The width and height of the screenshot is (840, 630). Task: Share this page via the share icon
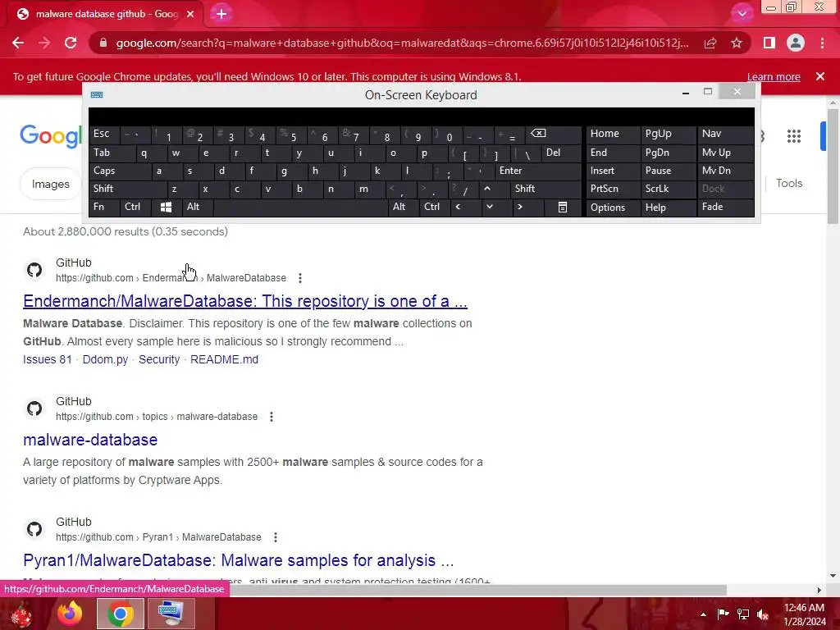click(710, 43)
